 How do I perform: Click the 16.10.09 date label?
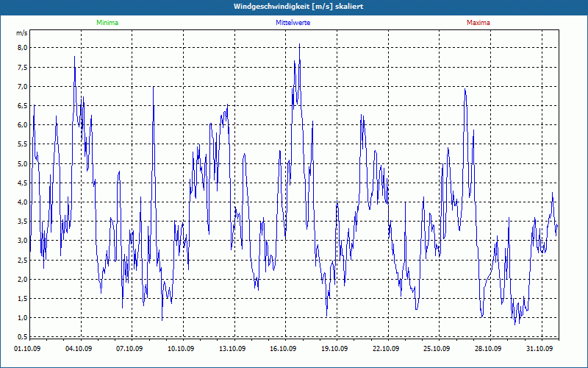284,349
